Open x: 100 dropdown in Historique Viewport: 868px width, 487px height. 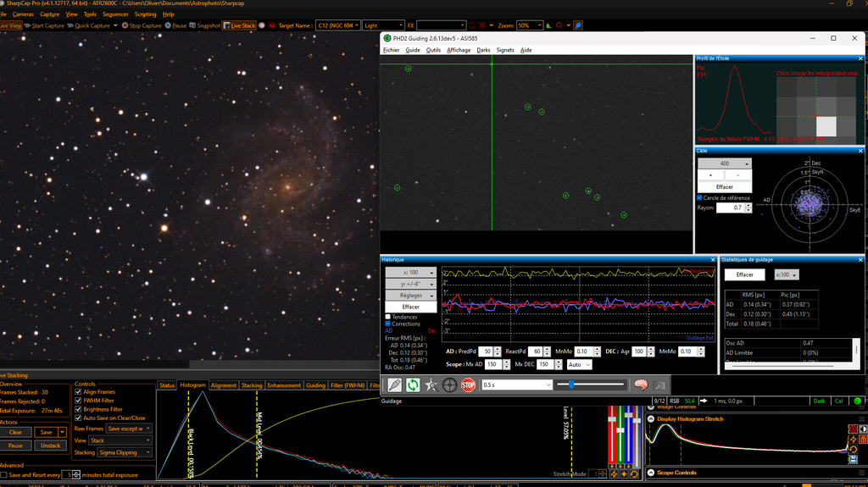point(411,272)
